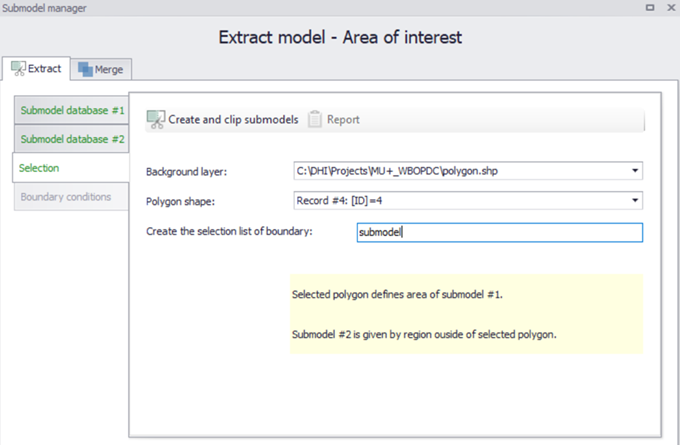This screenshot has height=445, width=680.
Task: Expand the Background layer dropdown arrow
Action: click(x=635, y=171)
